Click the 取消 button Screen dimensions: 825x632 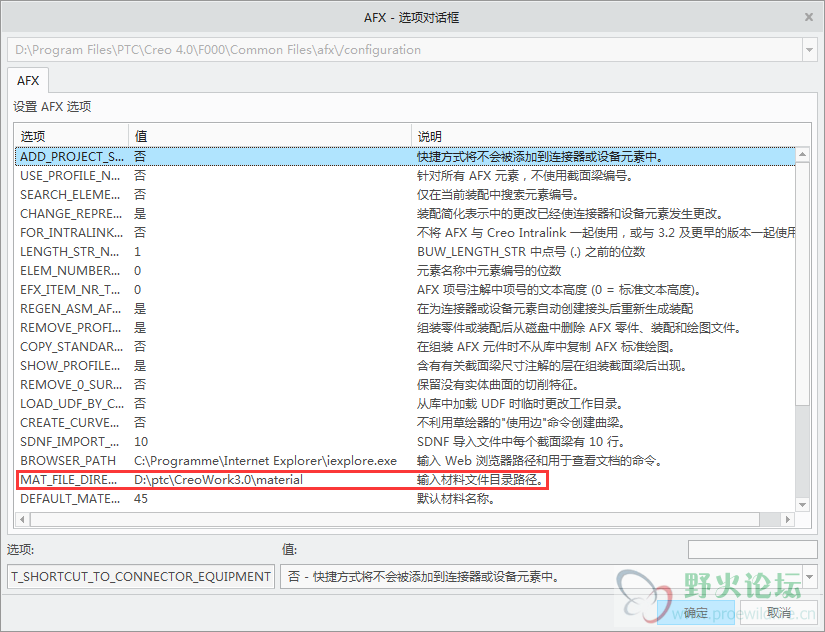779,613
